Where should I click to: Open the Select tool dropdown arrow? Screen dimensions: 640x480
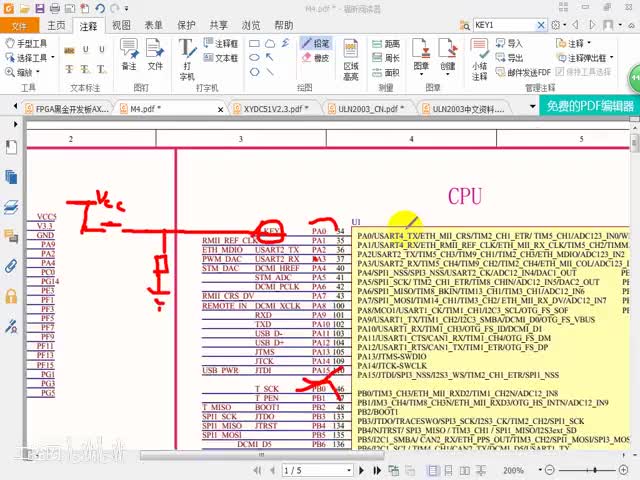pyautogui.click(x=53, y=58)
